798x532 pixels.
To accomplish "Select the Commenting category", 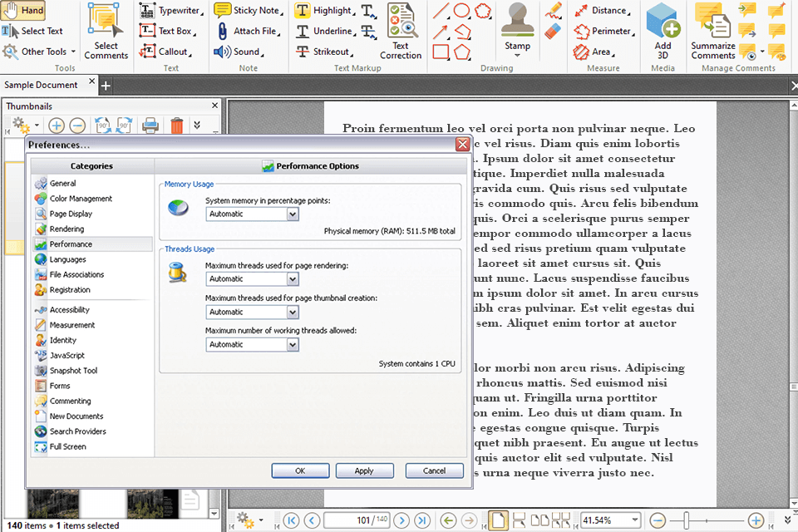I will coord(70,401).
